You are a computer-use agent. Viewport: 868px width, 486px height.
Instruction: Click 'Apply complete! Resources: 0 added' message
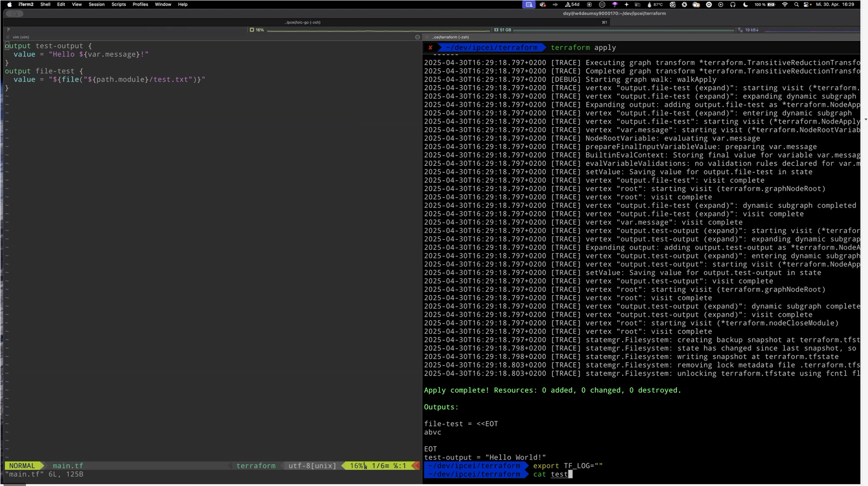tap(552, 390)
